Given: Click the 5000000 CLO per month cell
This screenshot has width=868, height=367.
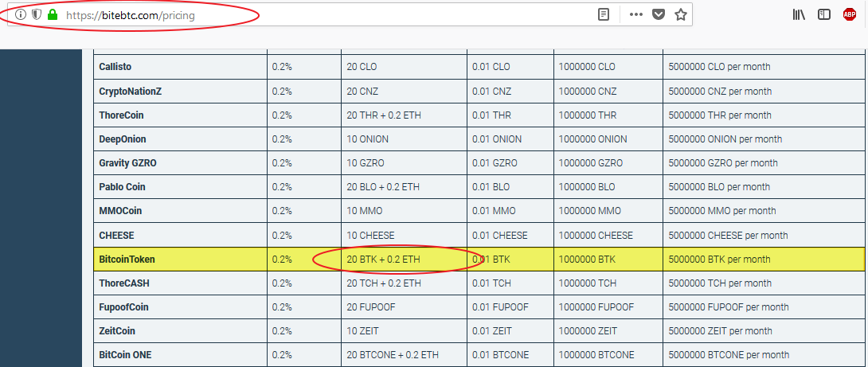Looking at the screenshot, I should [x=764, y=66].
